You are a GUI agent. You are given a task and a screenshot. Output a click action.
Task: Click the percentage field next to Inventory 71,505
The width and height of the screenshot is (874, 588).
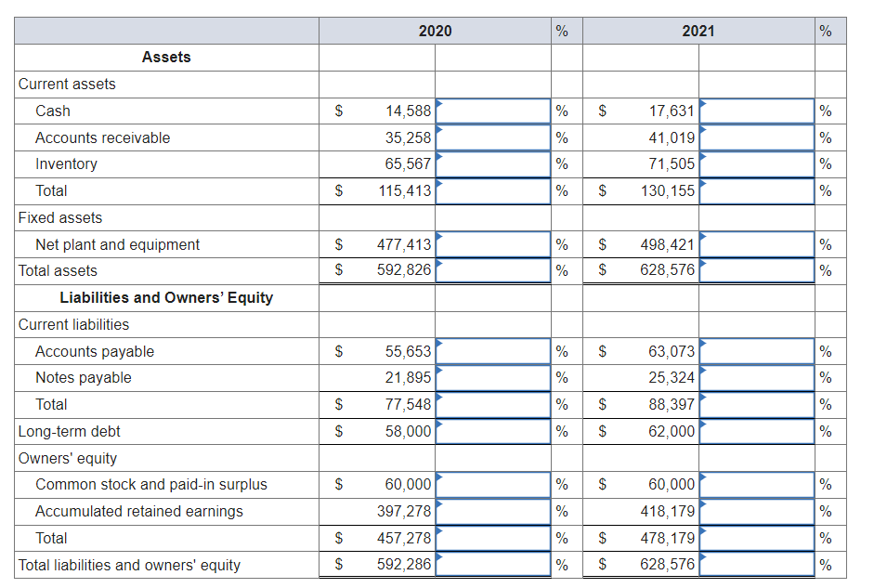[755, 163]
